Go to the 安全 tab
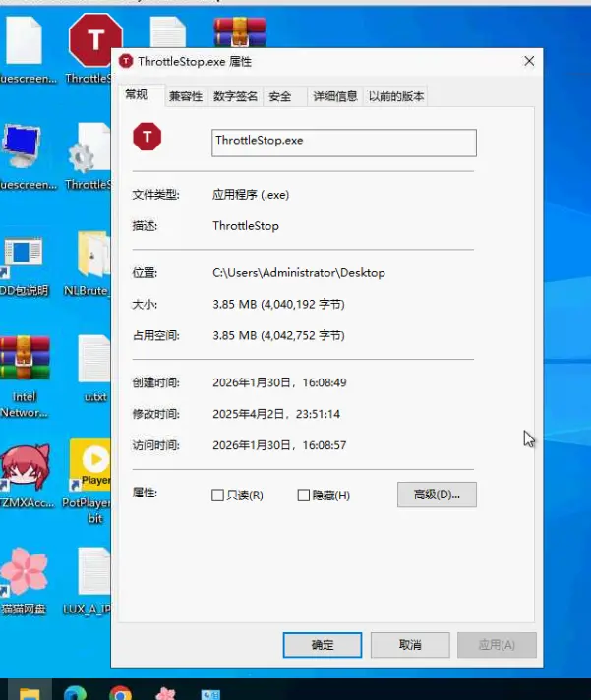Screen dimensions: 591x700 (x=280, y=96)
